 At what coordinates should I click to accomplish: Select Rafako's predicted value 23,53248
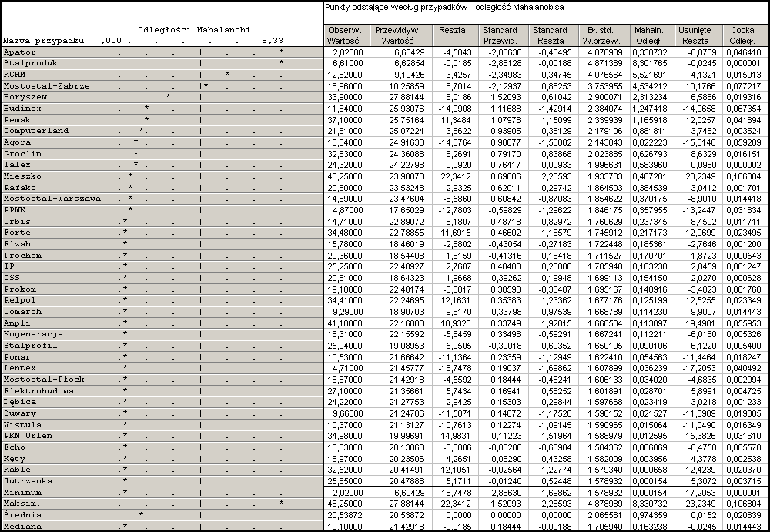(407, 187)
